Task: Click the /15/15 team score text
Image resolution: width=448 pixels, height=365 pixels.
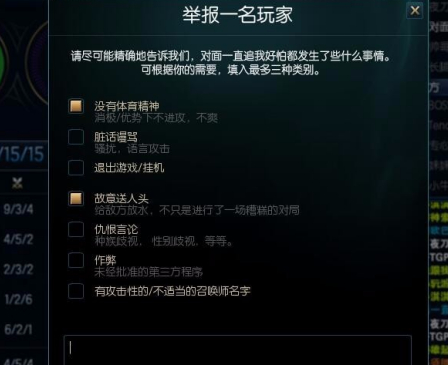Action: [x=22, y=154]
